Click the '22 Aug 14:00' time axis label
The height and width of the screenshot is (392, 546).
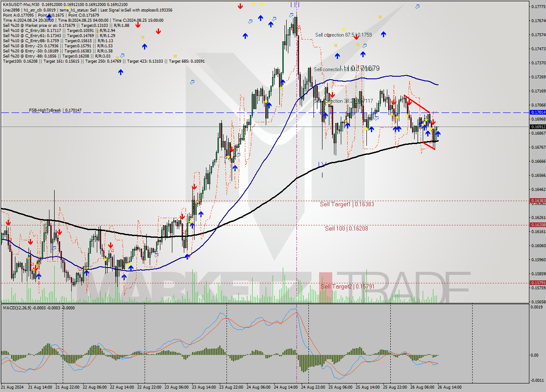(x=122, y=387)
